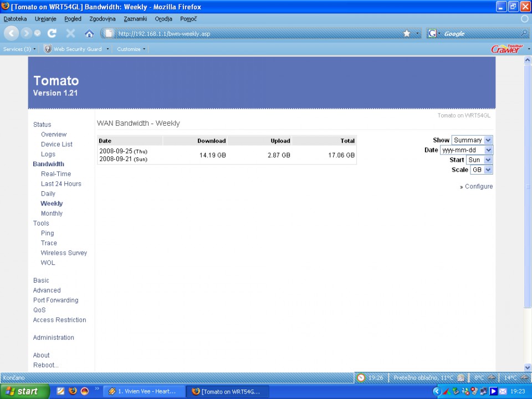Open the Pomoč menu
Screen dimensions: 532x399
pos(188,19)
